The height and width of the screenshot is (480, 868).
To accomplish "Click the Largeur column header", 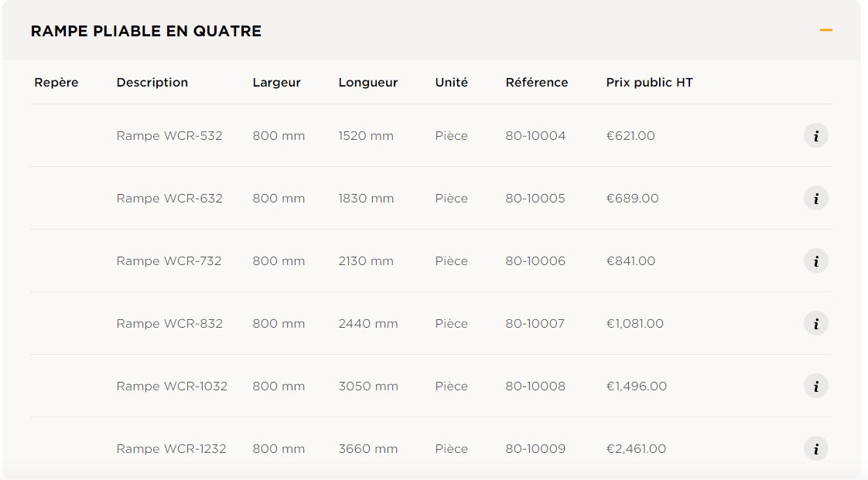I will (276, 83).
